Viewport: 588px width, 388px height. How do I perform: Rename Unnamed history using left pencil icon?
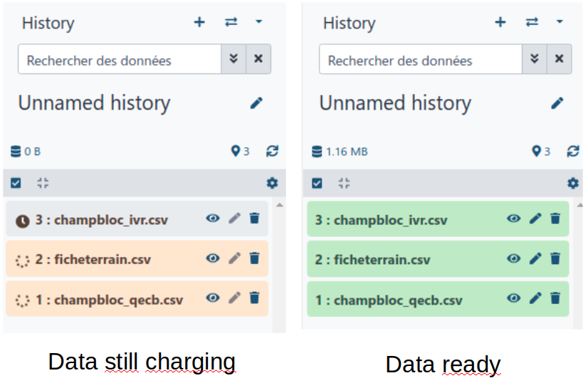256,103
